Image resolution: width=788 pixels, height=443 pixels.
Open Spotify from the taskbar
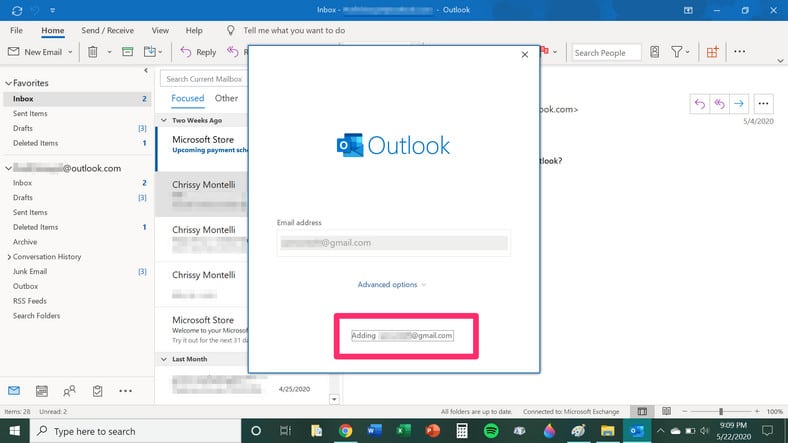pos(491,431)
